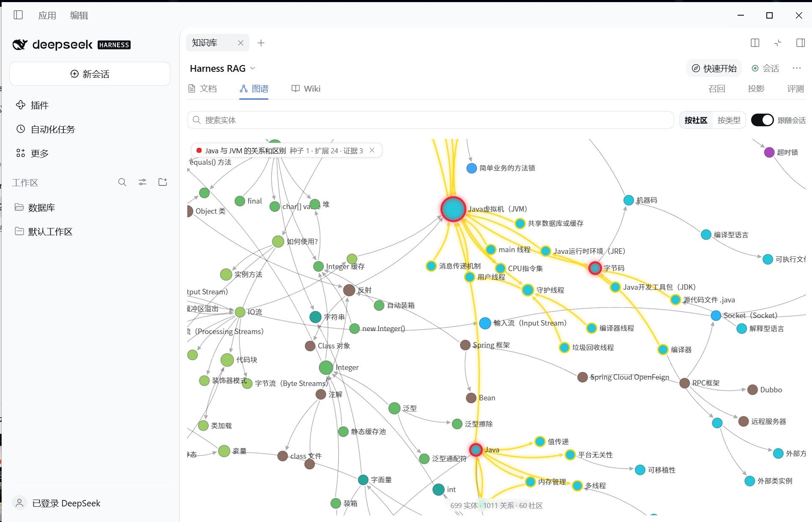The image size is (812, 522).
Task: Toggle the right sidebar panel icon
Action: pyautogui.click(x=801, y=43)
